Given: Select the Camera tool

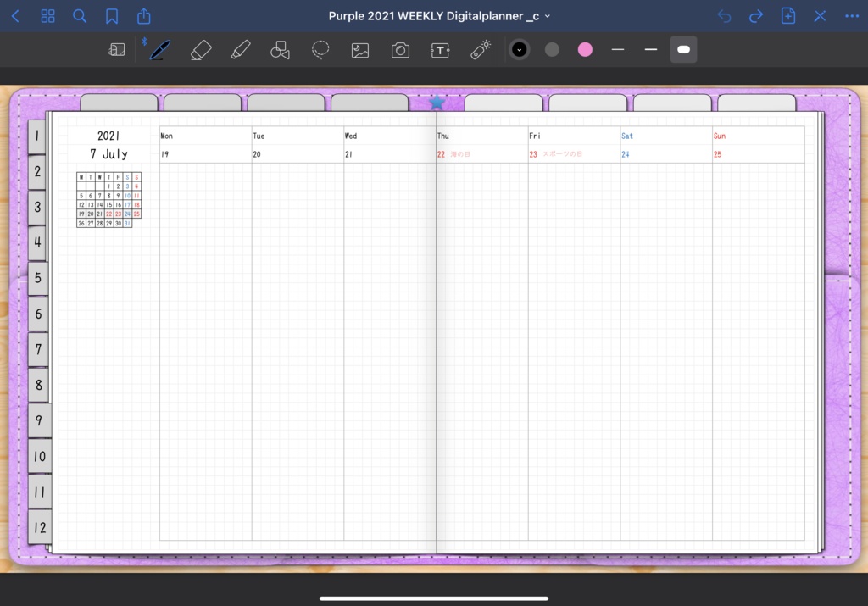Looking at the screenshot, I should (400, 50).
